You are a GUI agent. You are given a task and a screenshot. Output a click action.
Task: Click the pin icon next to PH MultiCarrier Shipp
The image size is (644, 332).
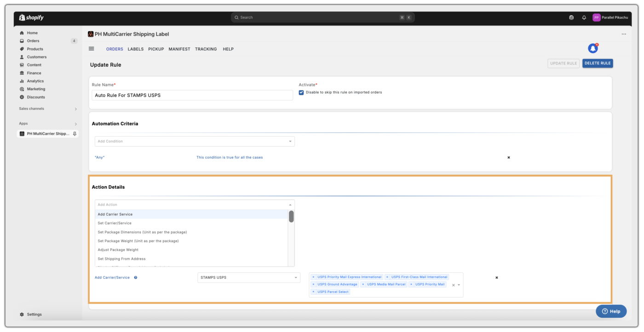[75, 134]
